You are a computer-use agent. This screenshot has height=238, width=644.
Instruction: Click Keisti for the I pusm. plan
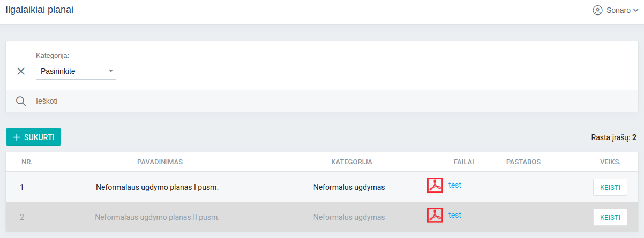point(610,187)
